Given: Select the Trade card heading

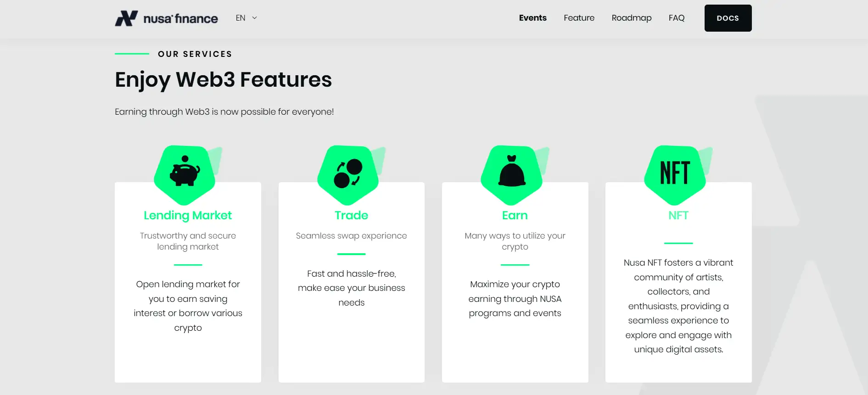Looking at the screenshot, I should (351, 215).
